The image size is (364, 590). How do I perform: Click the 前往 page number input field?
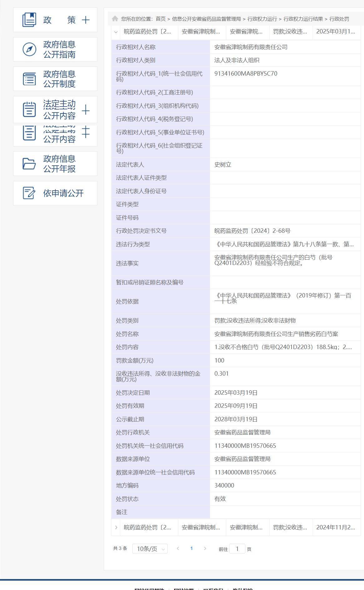coord(237,549)
